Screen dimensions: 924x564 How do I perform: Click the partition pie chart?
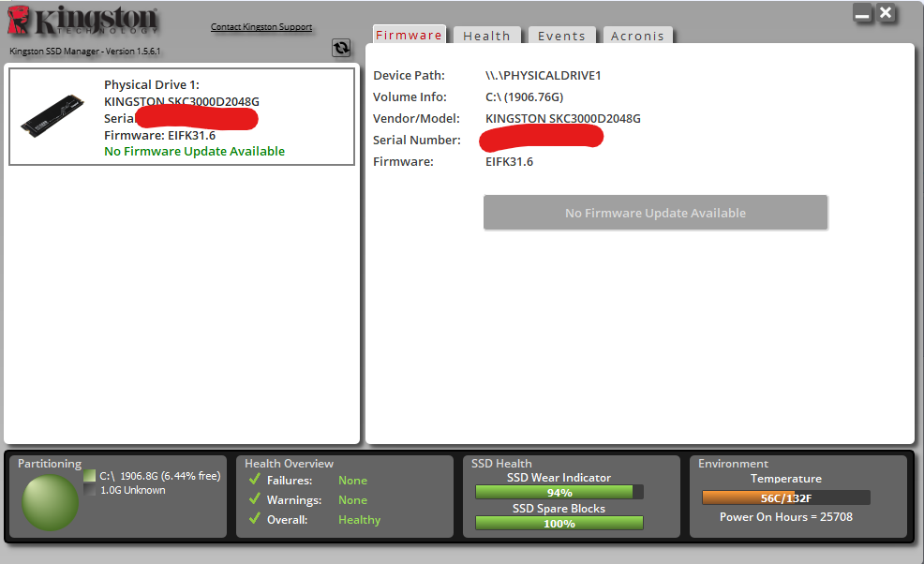tap(50, 503)
